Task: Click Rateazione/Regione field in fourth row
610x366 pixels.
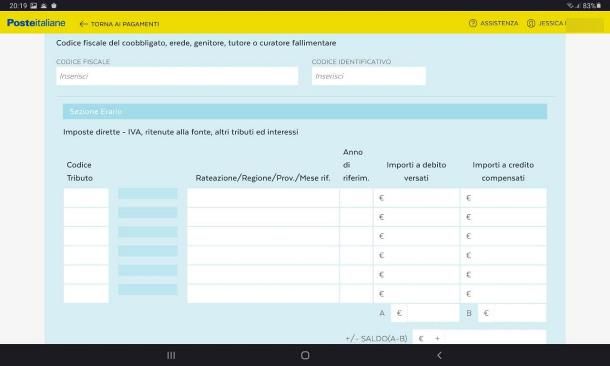Action: [263, 255]
